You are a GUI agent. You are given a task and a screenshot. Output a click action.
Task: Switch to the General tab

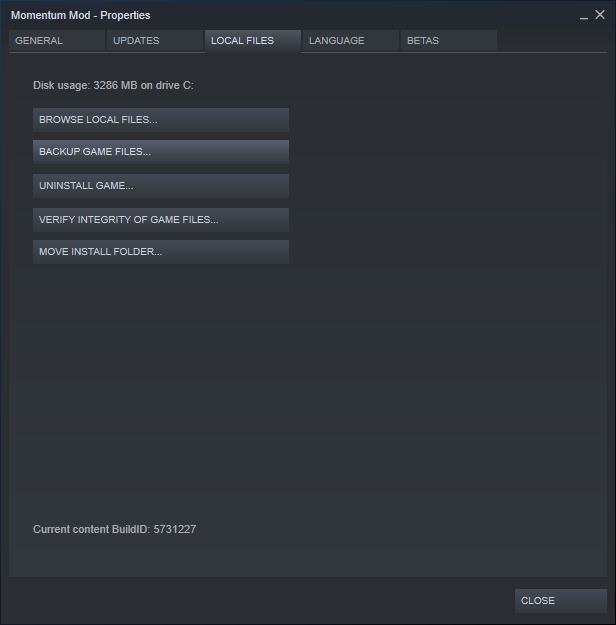(57, 41)
